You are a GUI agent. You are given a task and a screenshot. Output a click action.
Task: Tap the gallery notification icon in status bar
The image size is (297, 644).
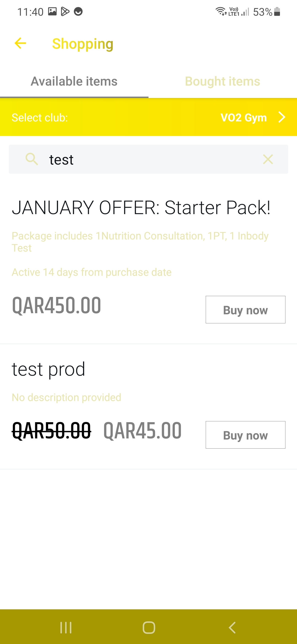coord(52,12)
